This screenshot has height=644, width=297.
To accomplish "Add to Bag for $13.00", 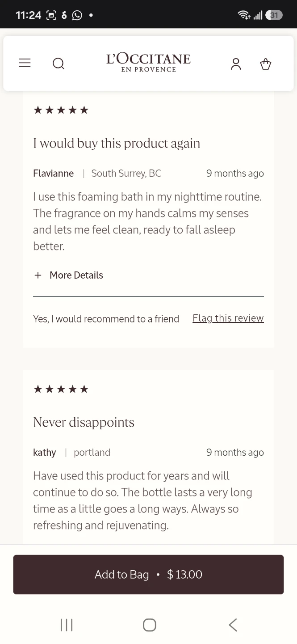I will (148, 575).
